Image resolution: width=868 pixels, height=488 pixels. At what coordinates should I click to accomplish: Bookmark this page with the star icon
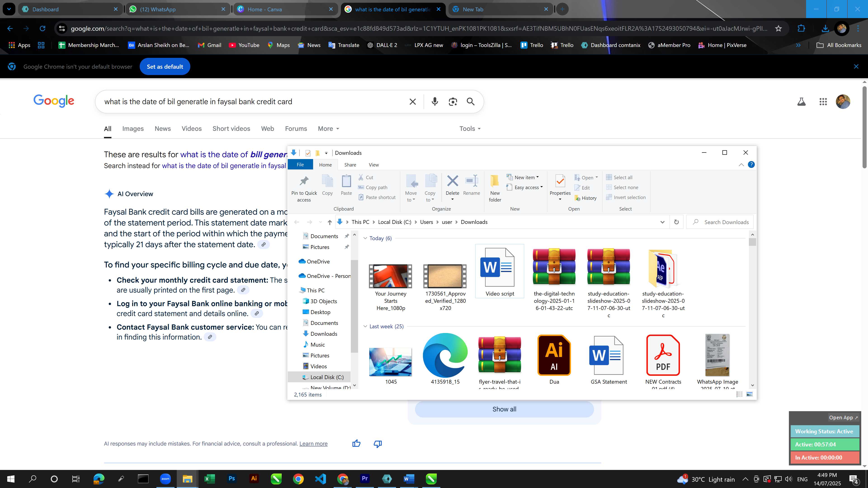click(778, 29)
